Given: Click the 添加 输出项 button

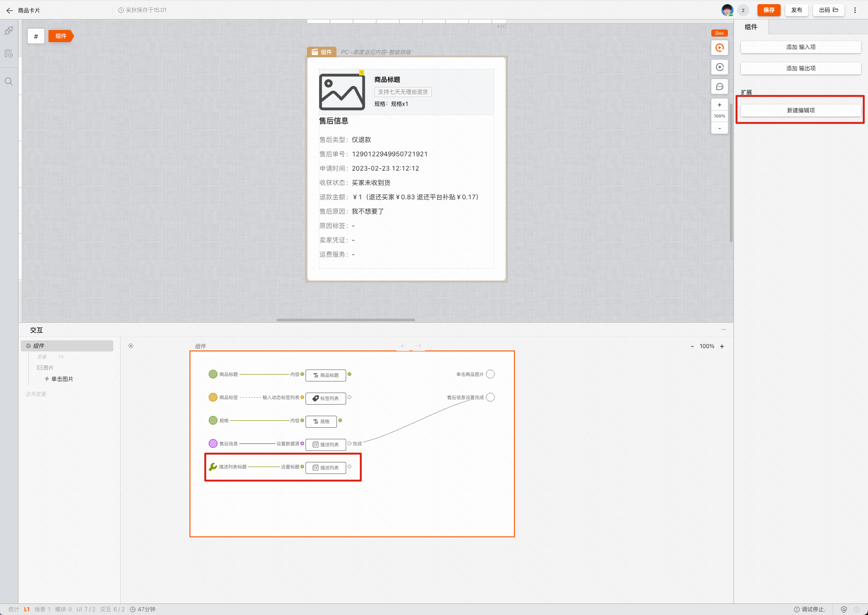Looking at the screenshot, I should tap(801, 68).
